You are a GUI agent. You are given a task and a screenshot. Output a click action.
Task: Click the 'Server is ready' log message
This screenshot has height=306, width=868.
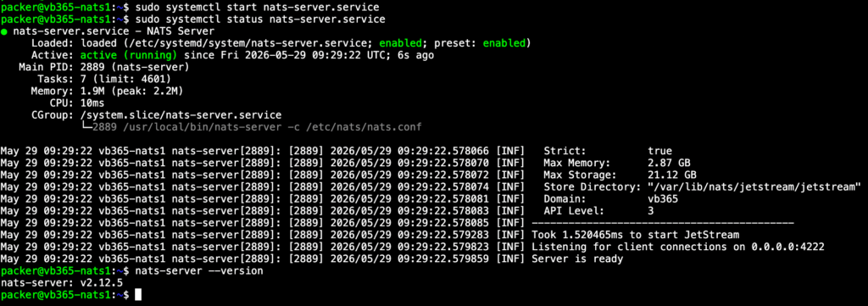pyautogui.click(x=577, y=259)
